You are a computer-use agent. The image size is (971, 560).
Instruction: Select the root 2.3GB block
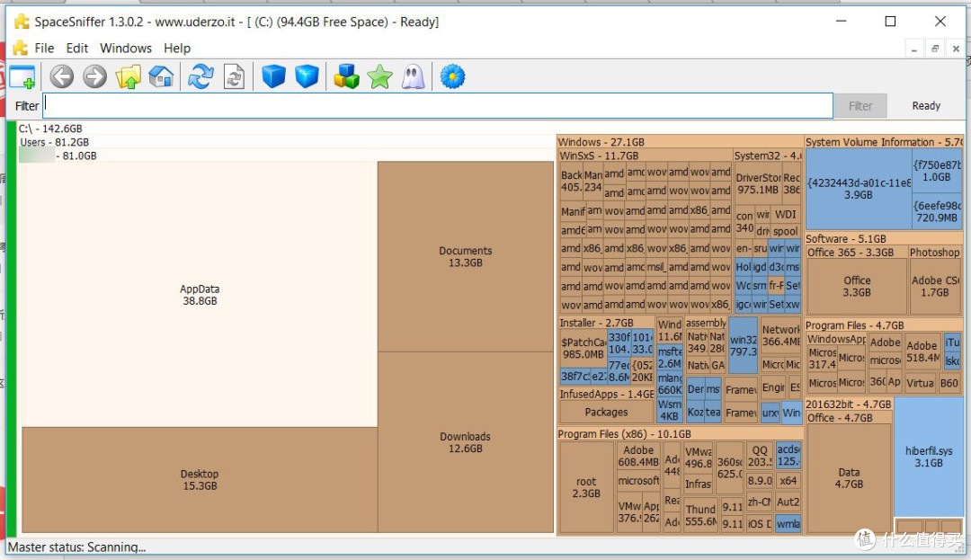point(586,487)
